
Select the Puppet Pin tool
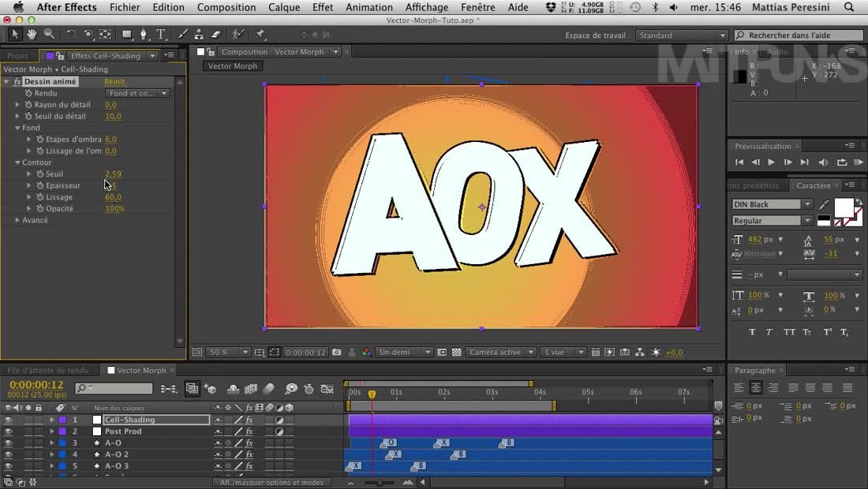coord(260,35)
